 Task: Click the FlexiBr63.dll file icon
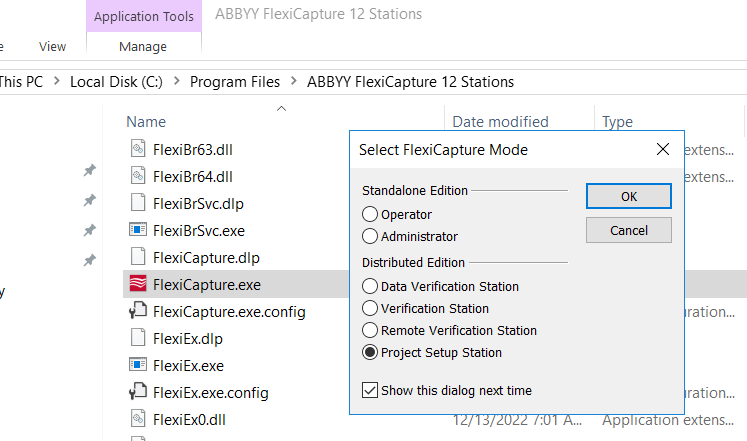point(138,149)
